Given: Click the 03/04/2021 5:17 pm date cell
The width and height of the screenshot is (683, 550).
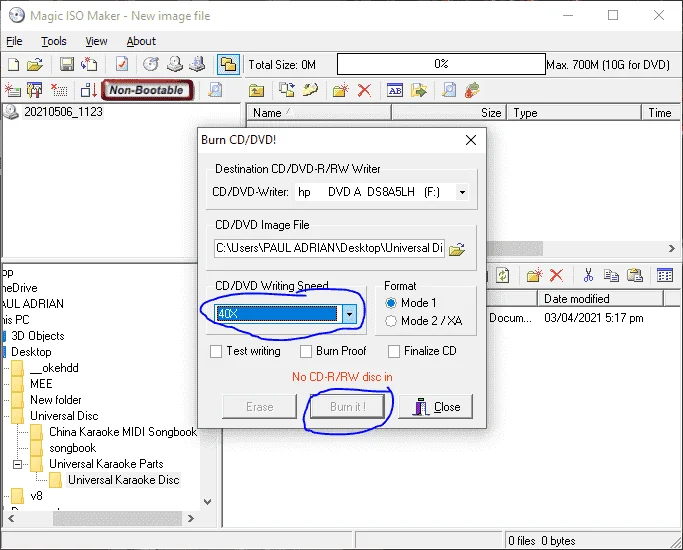Looking at the screenshot, I should (x=594, y=318).
